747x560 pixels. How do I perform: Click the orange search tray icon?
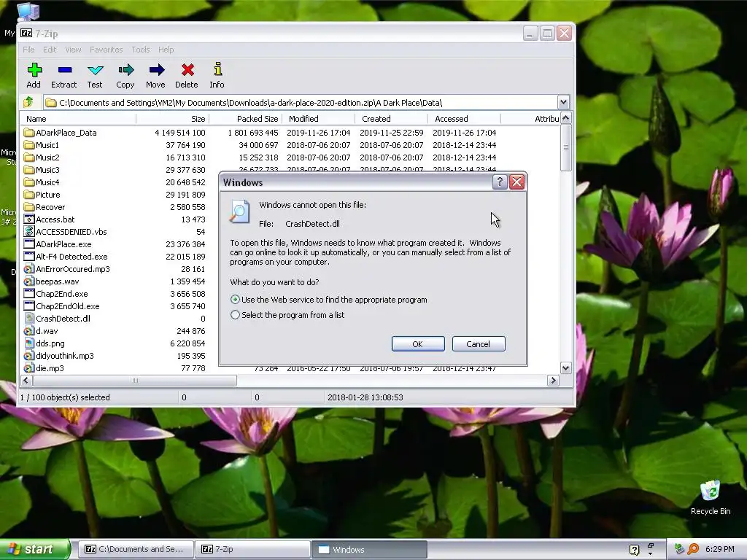(693, 549)
